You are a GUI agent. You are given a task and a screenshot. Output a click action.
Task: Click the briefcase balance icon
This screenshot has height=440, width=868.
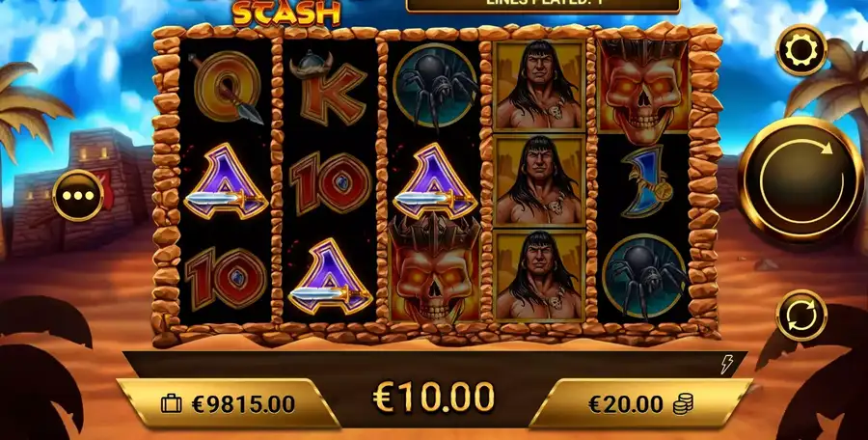pyautogui.click(x=172, y=404)
